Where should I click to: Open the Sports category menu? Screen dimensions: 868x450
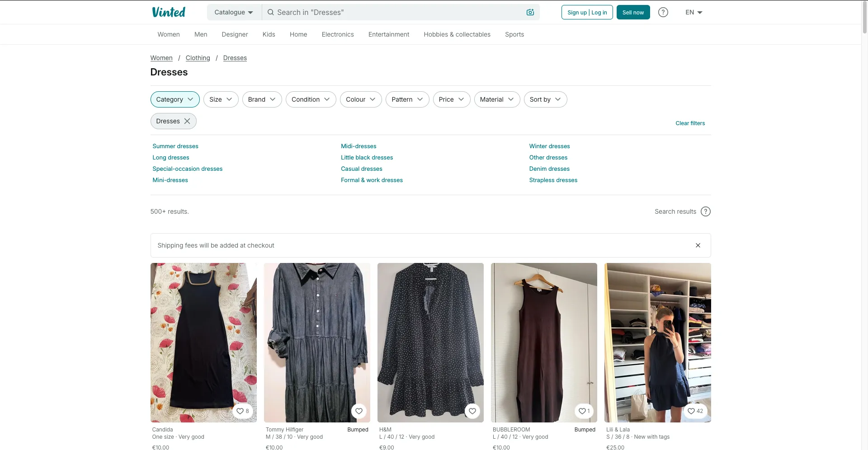click(514, 34)
